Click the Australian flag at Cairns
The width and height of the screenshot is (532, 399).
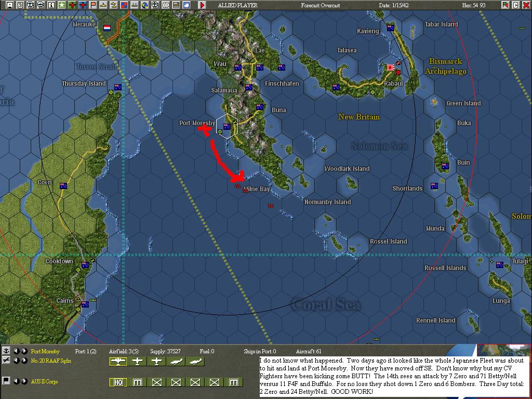[x=85, y=304]
